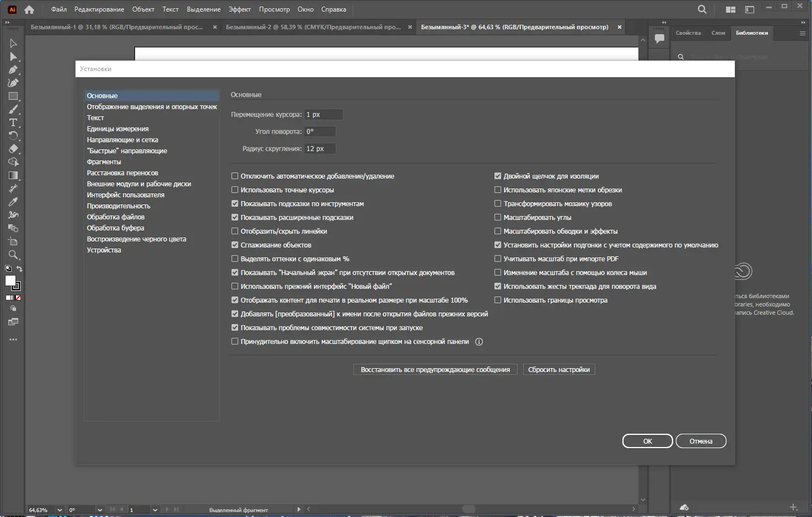The height and width of the screenshot is (517, 812).
Task: Select the Selection tool
Action: [13, 43]
